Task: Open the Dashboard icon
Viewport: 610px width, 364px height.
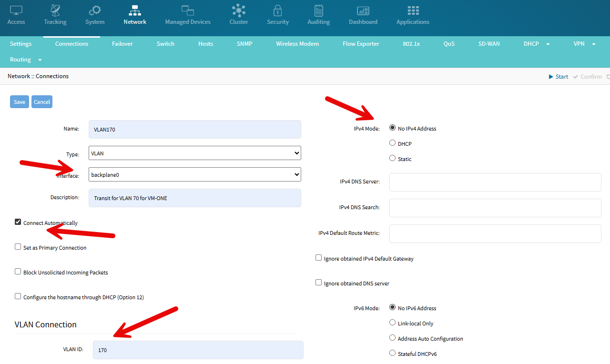Action: click(363, 10)
